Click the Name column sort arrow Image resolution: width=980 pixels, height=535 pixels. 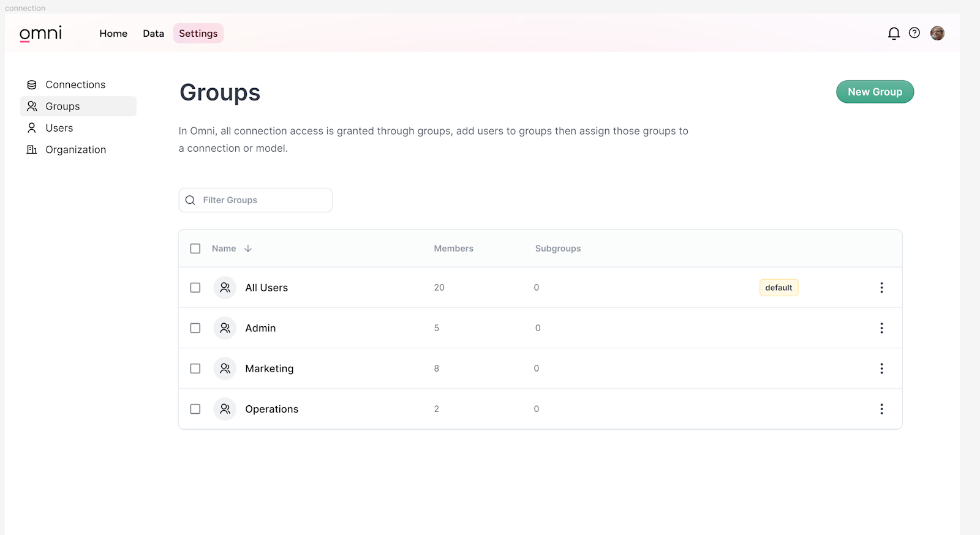pos(248,249)
